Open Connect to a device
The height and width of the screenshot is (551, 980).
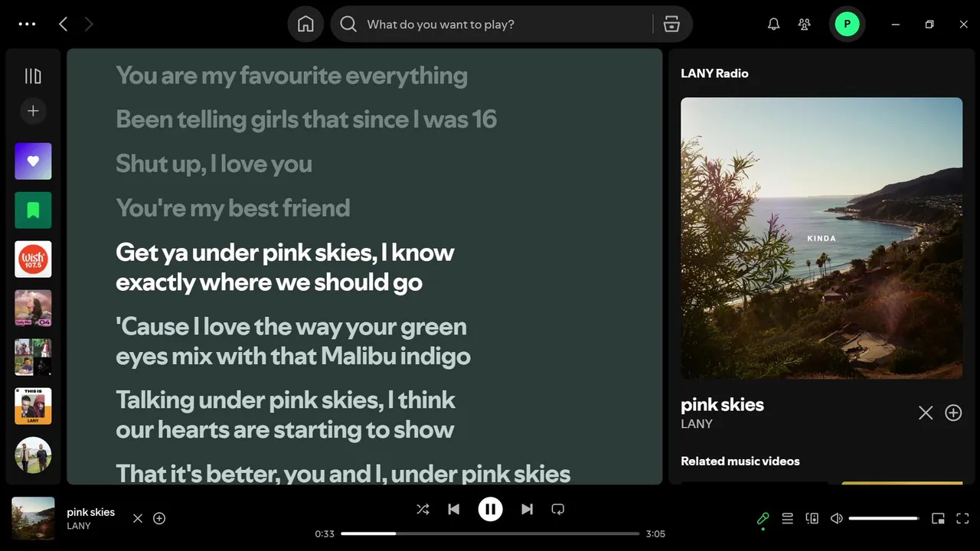point(812,519)
